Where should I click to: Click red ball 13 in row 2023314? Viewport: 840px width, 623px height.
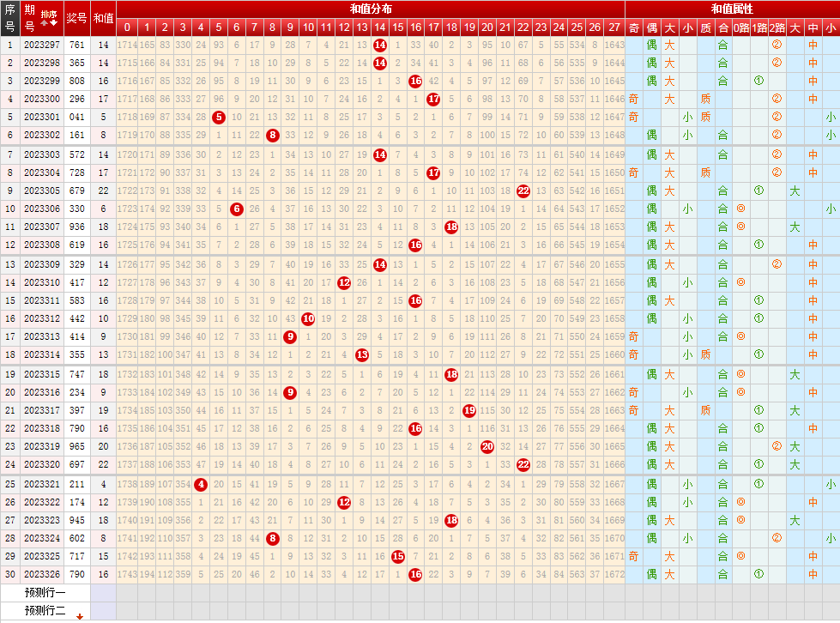(x=362, y=354)
